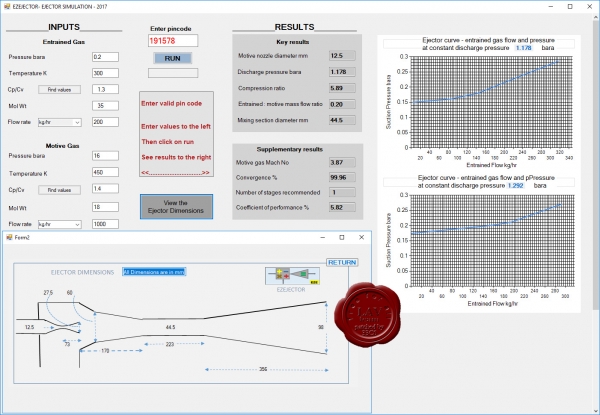Click Compression ratio result 5.89
Image resolution: width=600 pixels, height=415 pixels.
coord(342,88)
